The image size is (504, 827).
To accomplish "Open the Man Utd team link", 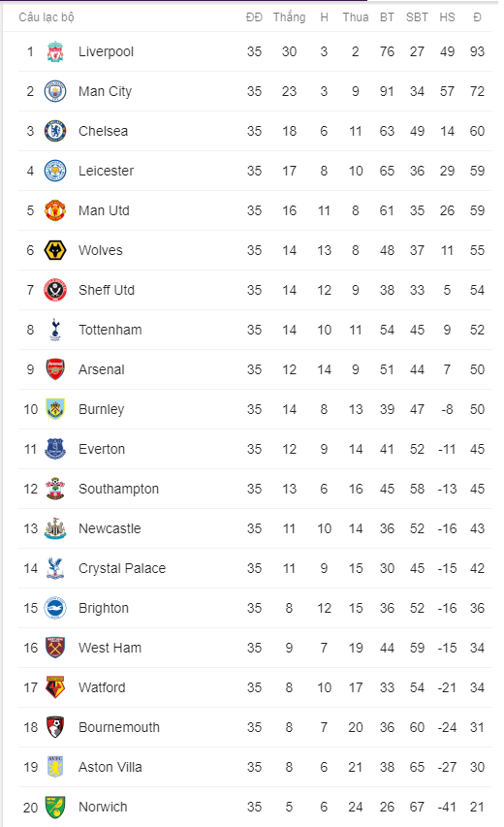I will [x=104, y=210].
